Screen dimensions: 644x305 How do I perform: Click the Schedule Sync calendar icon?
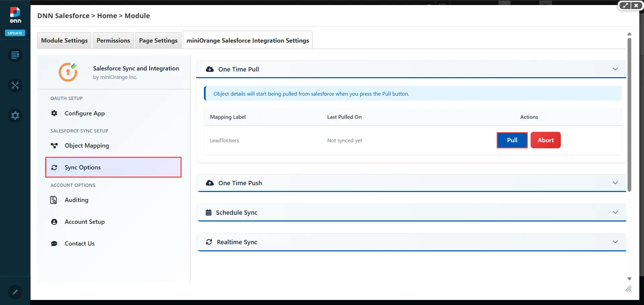coord(209,212)
